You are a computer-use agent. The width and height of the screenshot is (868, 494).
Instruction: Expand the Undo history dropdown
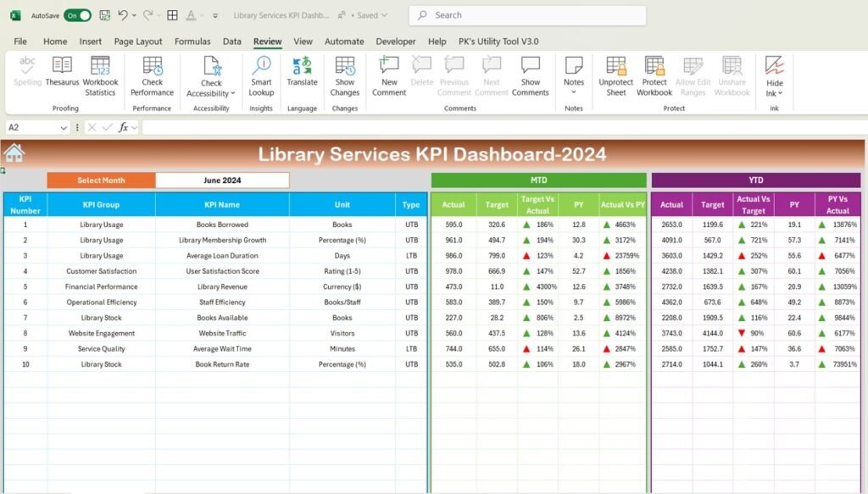134,15
